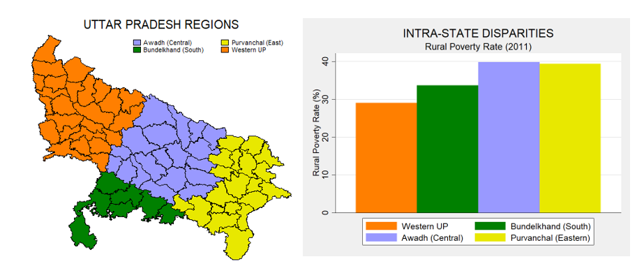Click purple Awadh (Central) swatch in chart legend
644x280 pixels.
click(x=380, y=238)
